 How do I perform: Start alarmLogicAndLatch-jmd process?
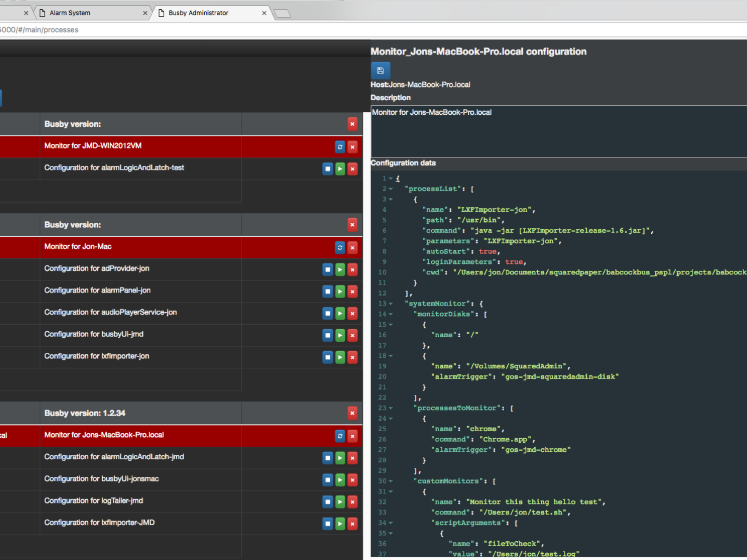(x=340, y=458)
